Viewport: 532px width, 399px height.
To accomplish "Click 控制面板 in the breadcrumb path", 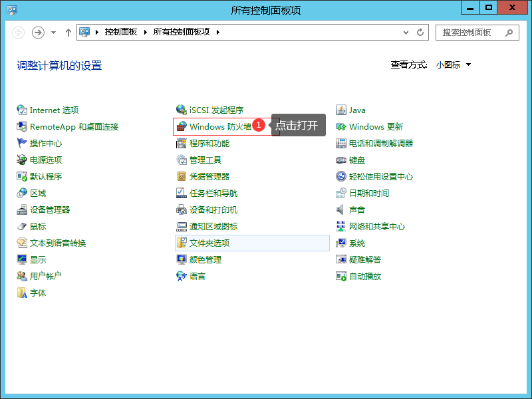I will click(120, 32).
